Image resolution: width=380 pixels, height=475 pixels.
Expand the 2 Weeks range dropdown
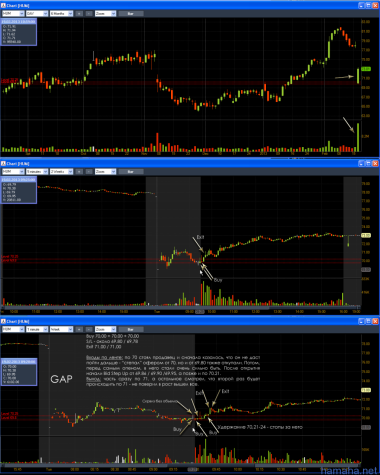coord(62,171)
